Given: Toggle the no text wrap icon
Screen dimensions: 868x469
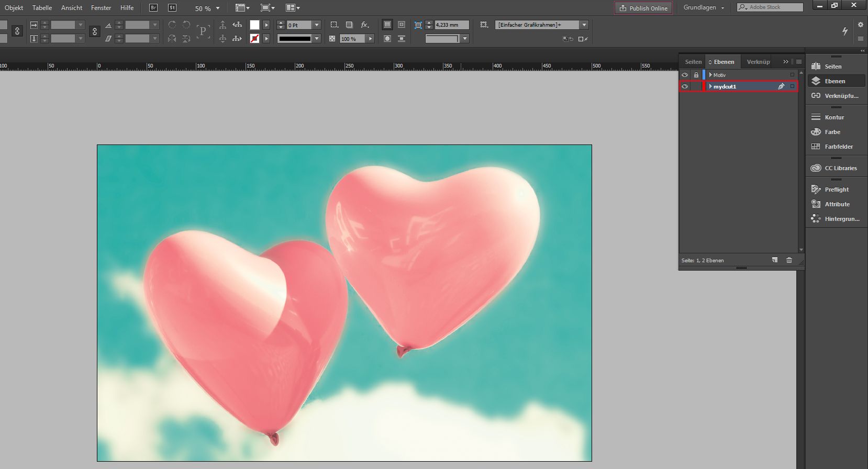Looking at the screenshot, I should tap(387, 25).
